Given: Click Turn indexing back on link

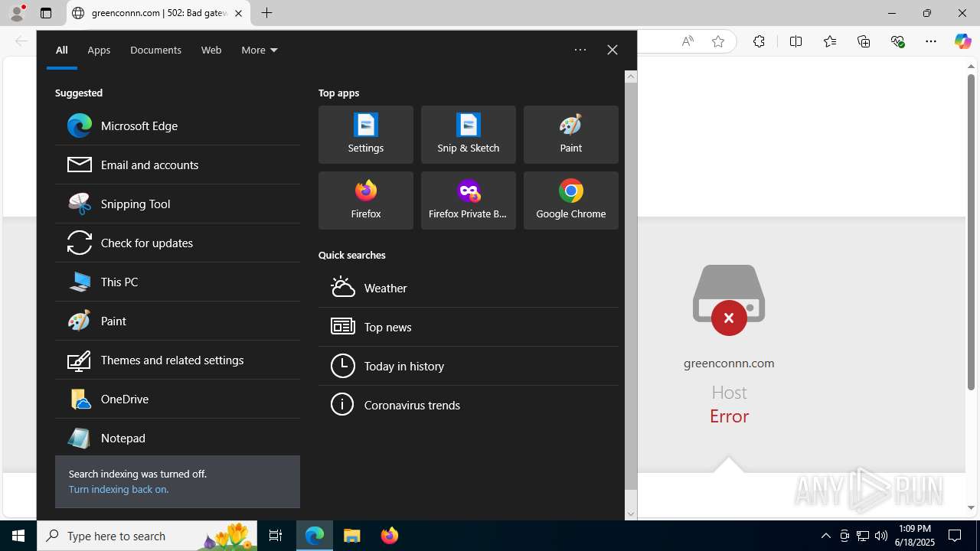Looking at the screenshot, I should tap(119, 489).
